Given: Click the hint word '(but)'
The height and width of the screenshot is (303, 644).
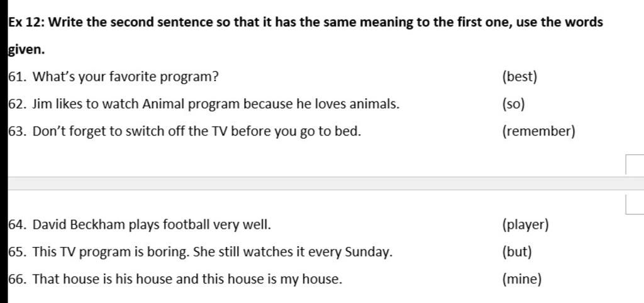Looking at the screenshot, I should (517, 252).
